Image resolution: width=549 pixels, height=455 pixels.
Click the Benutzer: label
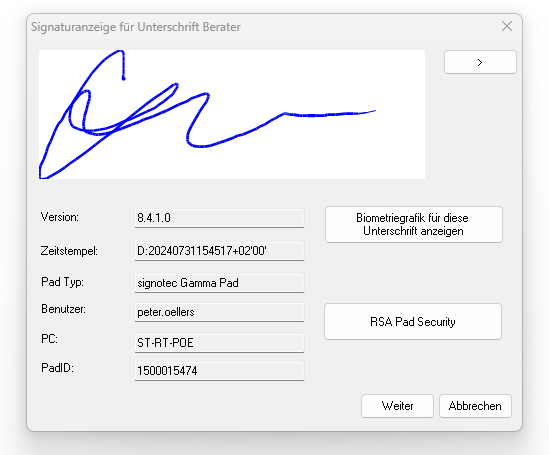point(63,309)
